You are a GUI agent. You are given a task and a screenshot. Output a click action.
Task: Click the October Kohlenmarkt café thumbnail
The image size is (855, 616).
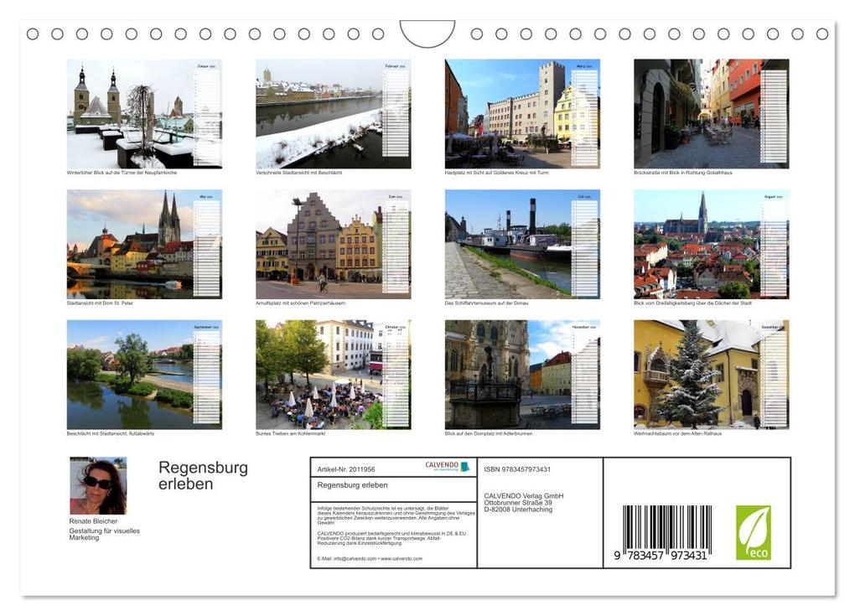333,375
